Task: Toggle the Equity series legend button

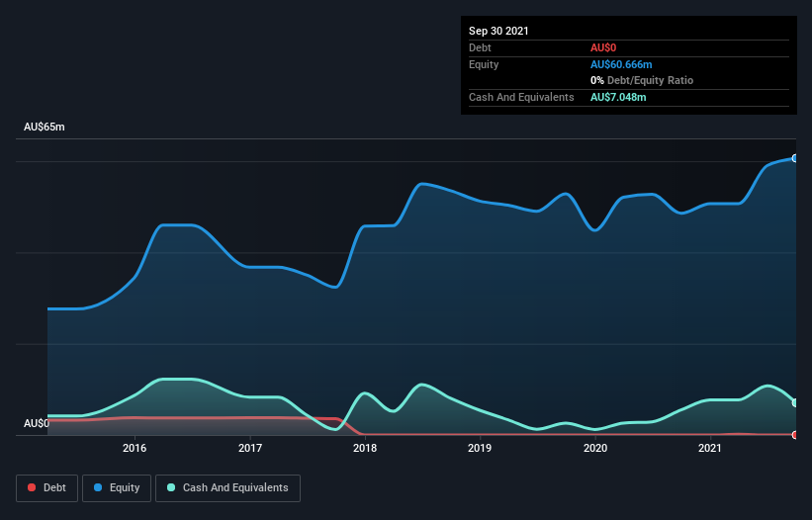Action: 117,488
